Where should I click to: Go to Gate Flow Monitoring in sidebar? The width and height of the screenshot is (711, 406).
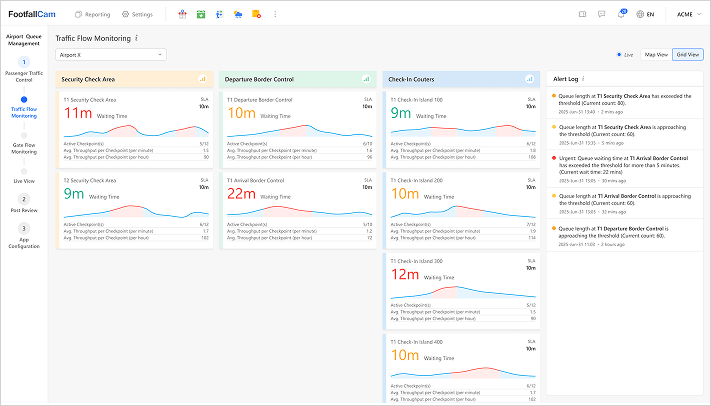point(23,147)
